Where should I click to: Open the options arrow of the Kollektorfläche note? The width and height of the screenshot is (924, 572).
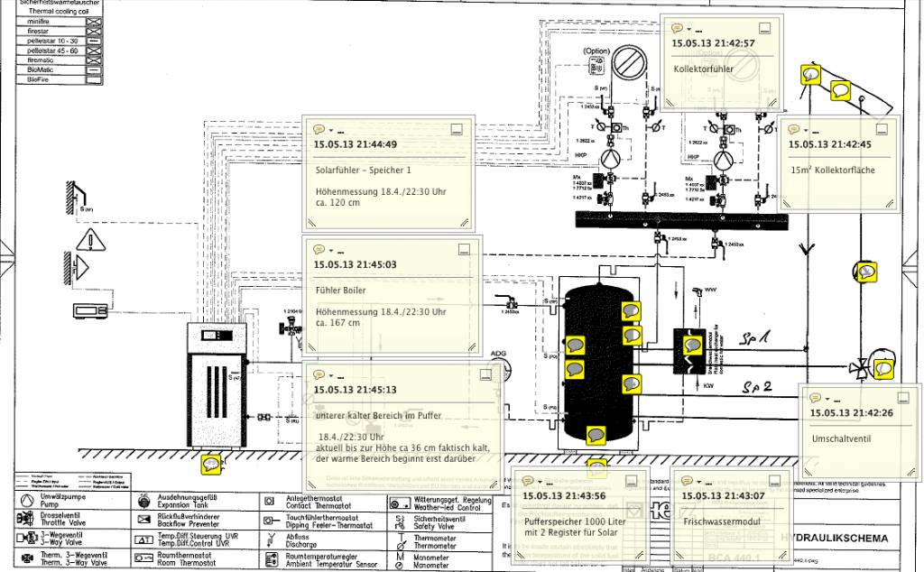806,130
